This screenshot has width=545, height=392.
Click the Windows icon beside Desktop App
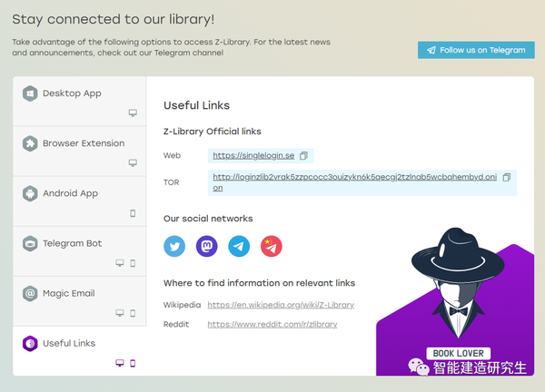pyautogui.click(x=30, y=93)
